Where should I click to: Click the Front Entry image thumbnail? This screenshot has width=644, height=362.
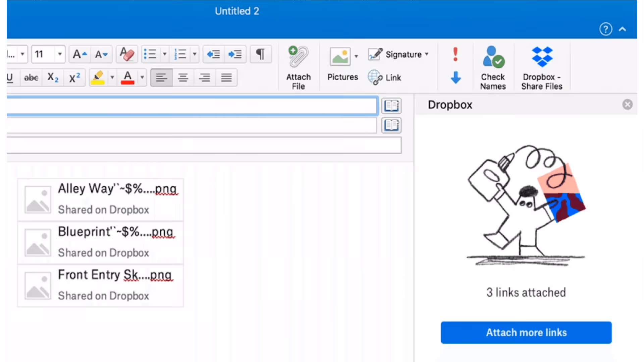click(x=38, y=286)
